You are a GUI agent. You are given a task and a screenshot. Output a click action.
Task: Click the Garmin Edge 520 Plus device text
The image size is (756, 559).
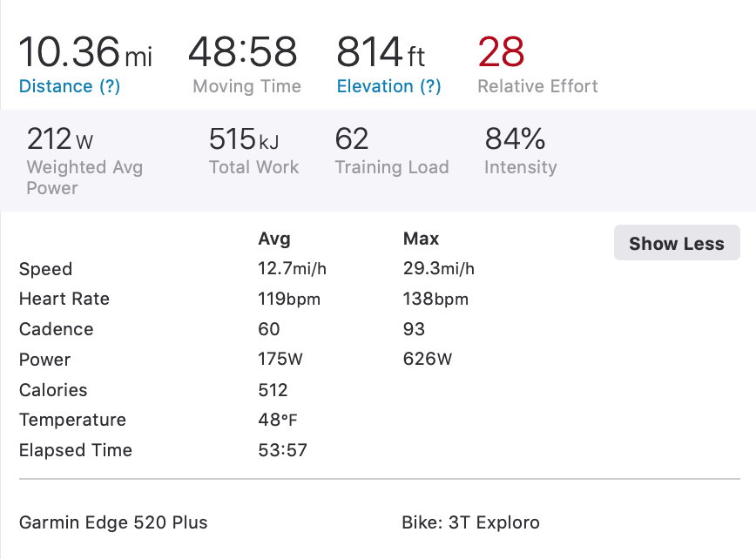113,522
